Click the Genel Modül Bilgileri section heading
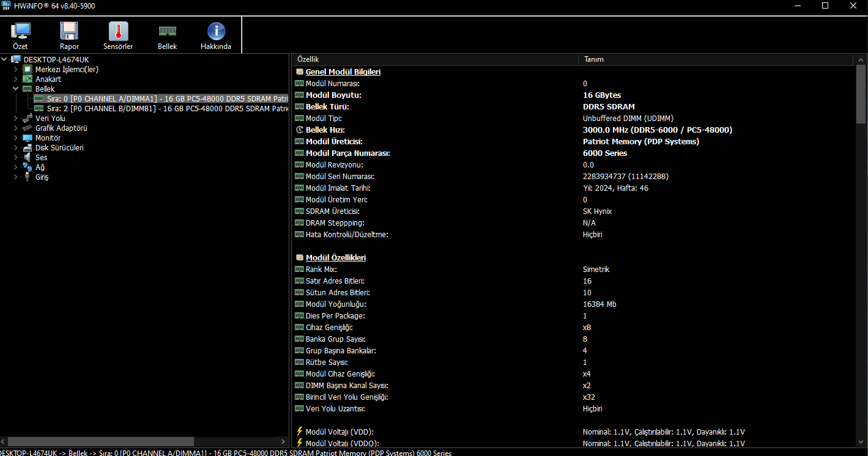868x456 pixels. 343,72
